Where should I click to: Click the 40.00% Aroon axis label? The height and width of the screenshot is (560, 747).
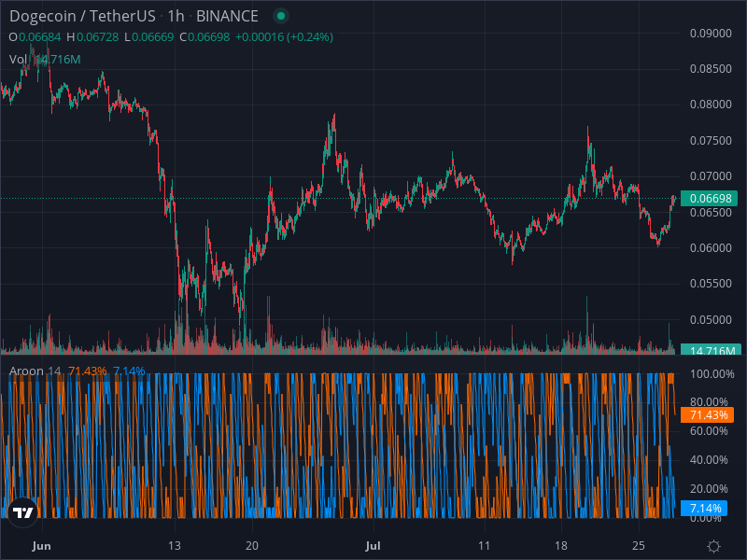[x=709, y=460]
